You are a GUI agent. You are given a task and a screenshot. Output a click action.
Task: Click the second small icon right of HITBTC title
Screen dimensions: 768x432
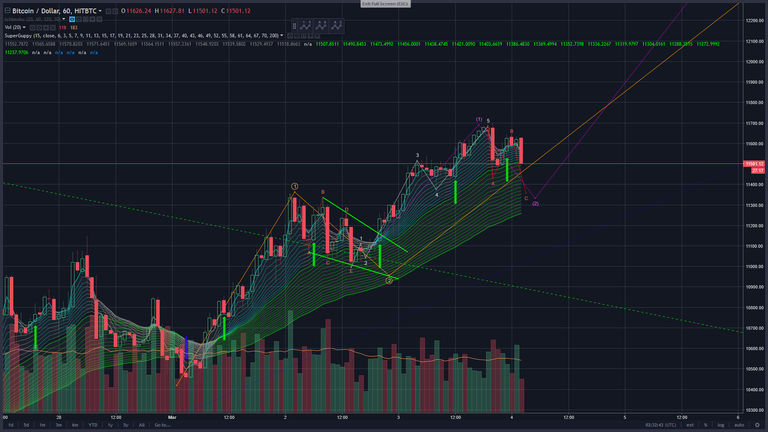[115, 11]
